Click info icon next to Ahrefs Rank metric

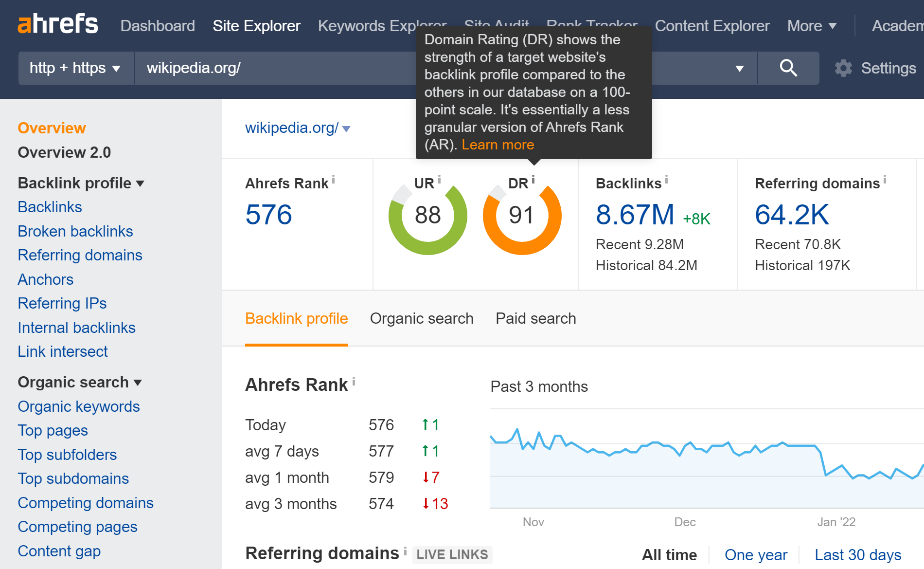[x=334, y=180]
